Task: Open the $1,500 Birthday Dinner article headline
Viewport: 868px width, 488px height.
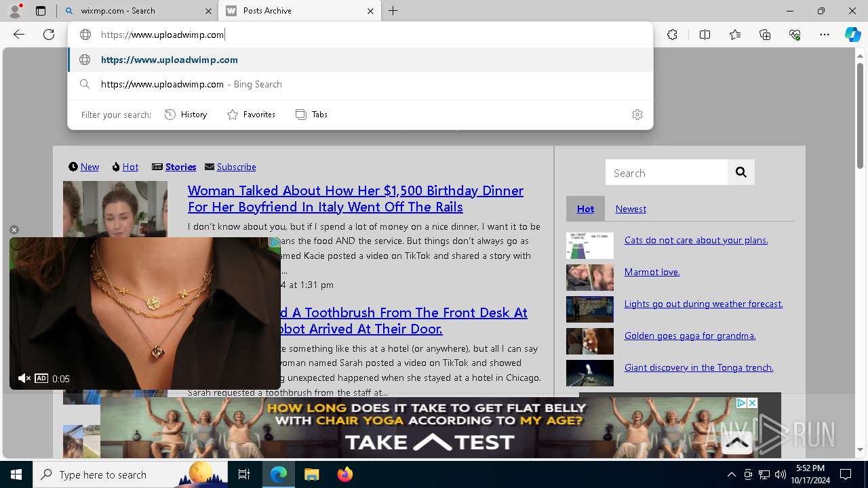Action: 355,199
